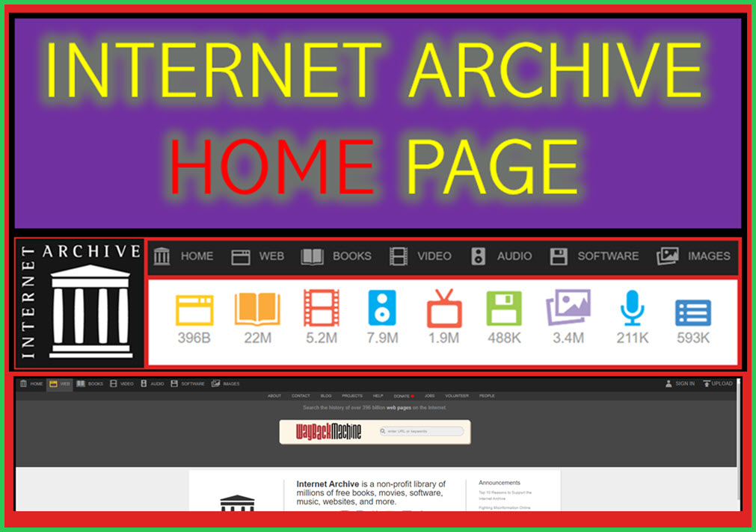
Task: Select SOFTWARE in the small page's top menu
Action: [x=188, y=383]
